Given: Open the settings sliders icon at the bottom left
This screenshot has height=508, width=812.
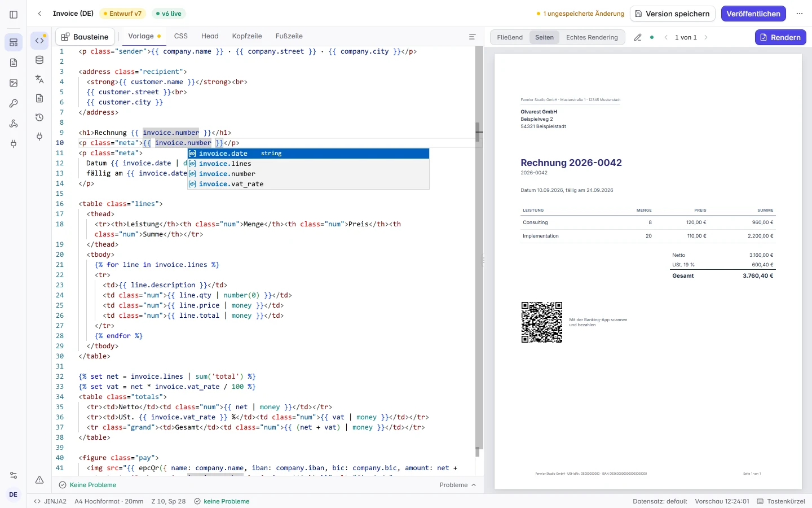Looking at the screenshot, I should (14, 475).
